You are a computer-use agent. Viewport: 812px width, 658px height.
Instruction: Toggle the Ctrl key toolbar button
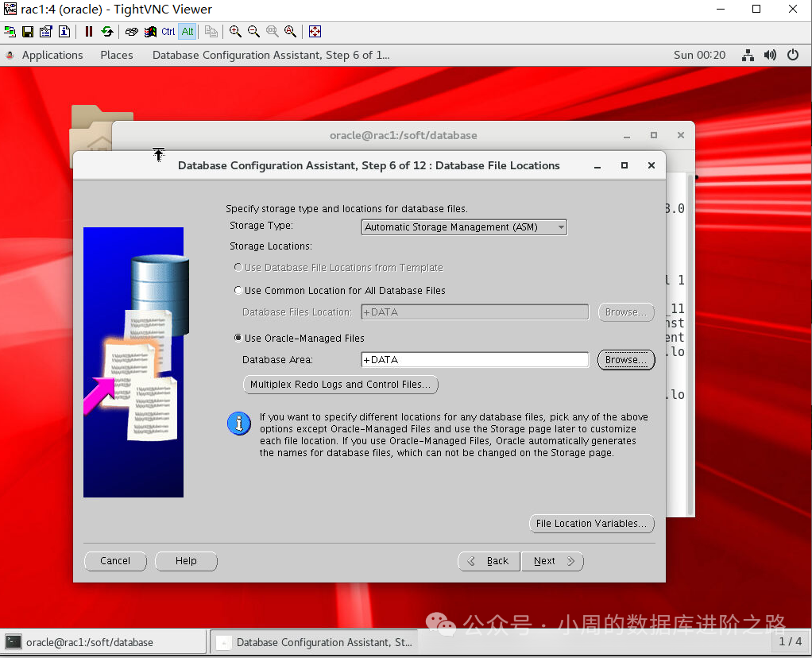(x=168, y=32)
